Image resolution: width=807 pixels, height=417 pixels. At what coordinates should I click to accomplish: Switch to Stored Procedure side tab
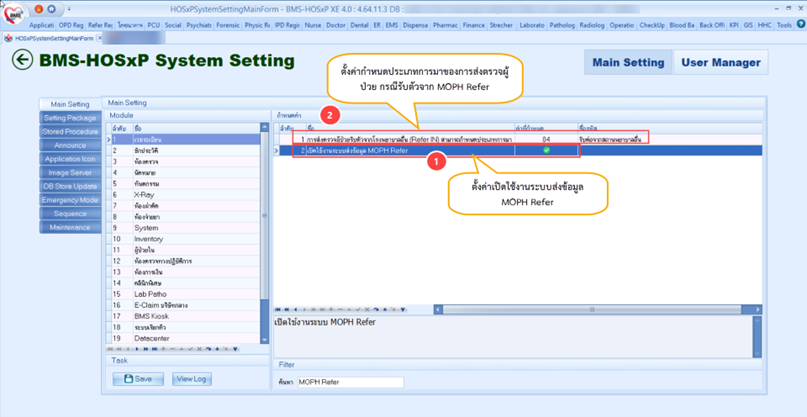(70, 132)
